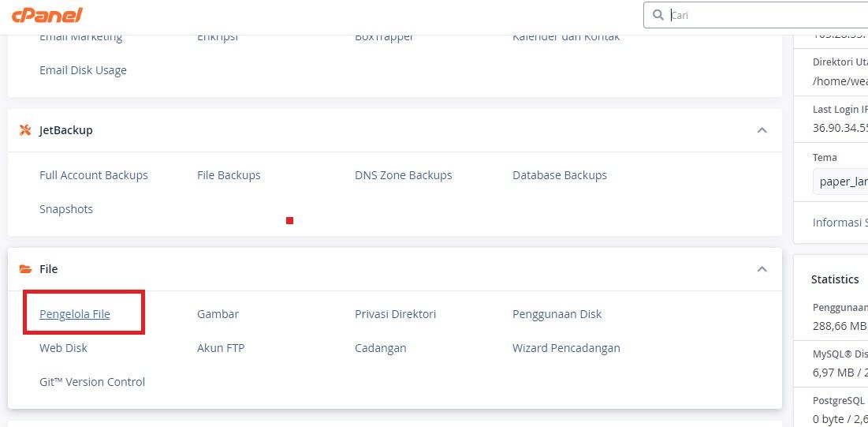The width and height of the screenshot is (868, 427).
Task: Click the search magnifier icon
Action: click(658, 15)
